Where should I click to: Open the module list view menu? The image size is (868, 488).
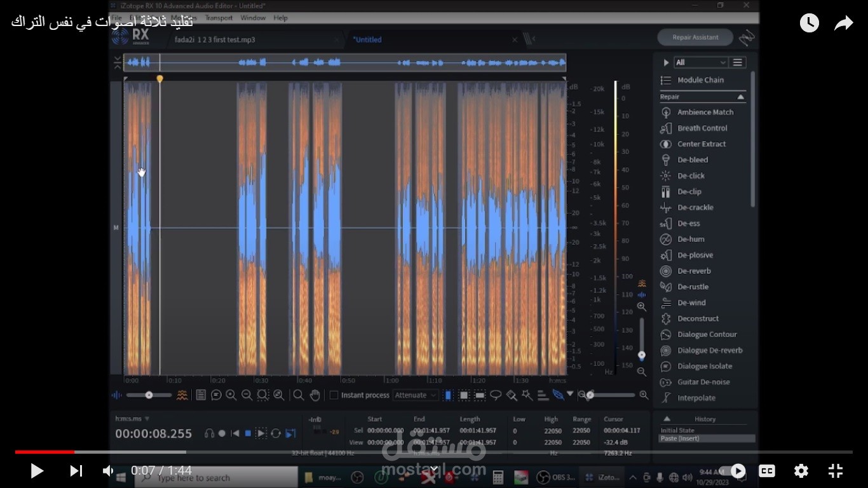pos(738,62)
